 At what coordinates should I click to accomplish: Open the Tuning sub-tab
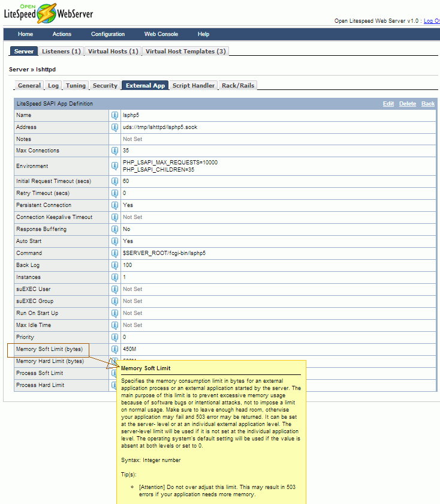(76, 85)
